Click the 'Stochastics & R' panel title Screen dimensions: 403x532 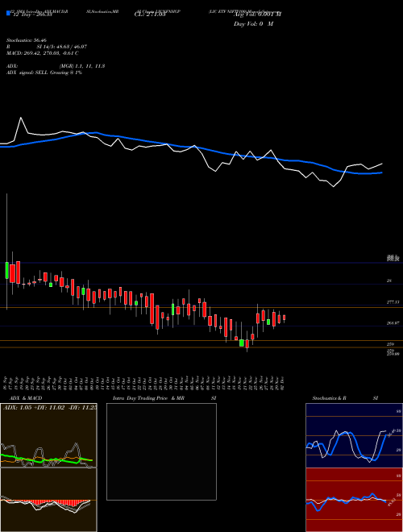pos(329,398)
